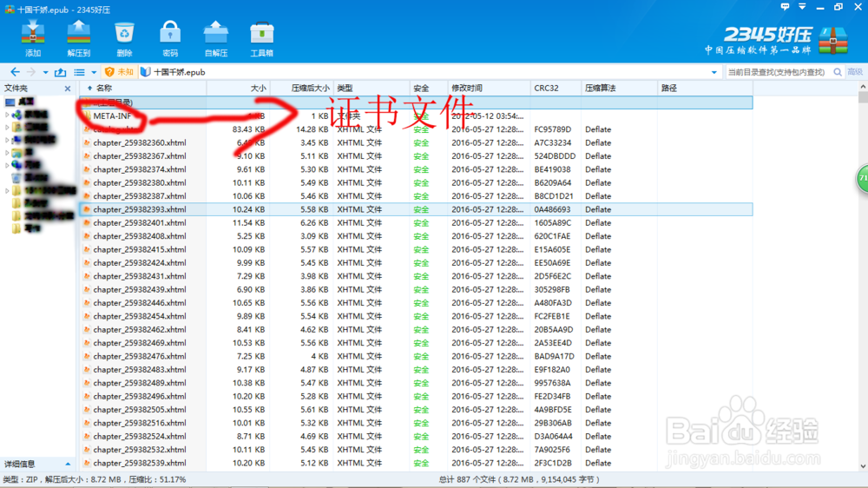This screenshot has width=868, height=488.
Task: Click file icon of chapter_259382415.xhtml
Action: pyautogui.click(x=87, y=249)
